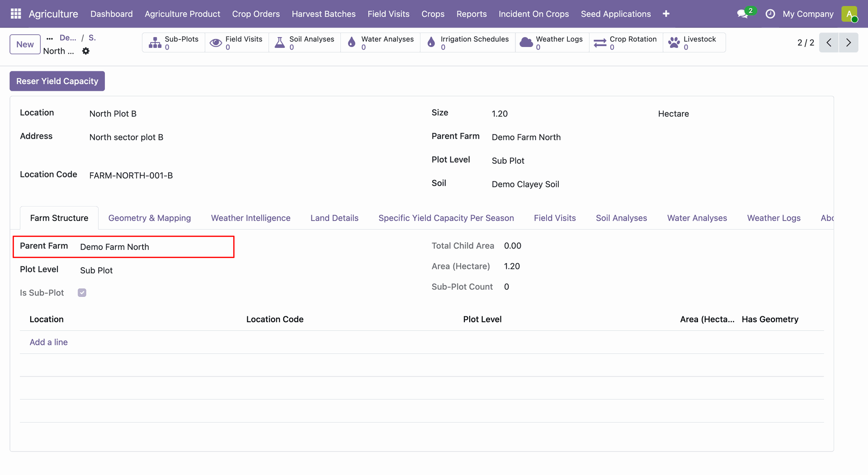Open the Parent Farm dropdown in Farm Structure

156,247
